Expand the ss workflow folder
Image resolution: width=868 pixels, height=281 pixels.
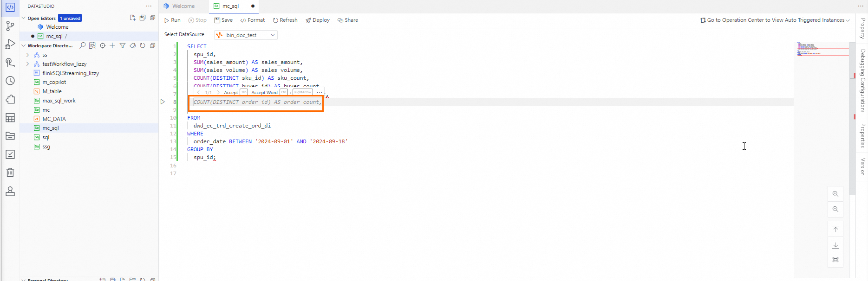[x=27, y=55]
